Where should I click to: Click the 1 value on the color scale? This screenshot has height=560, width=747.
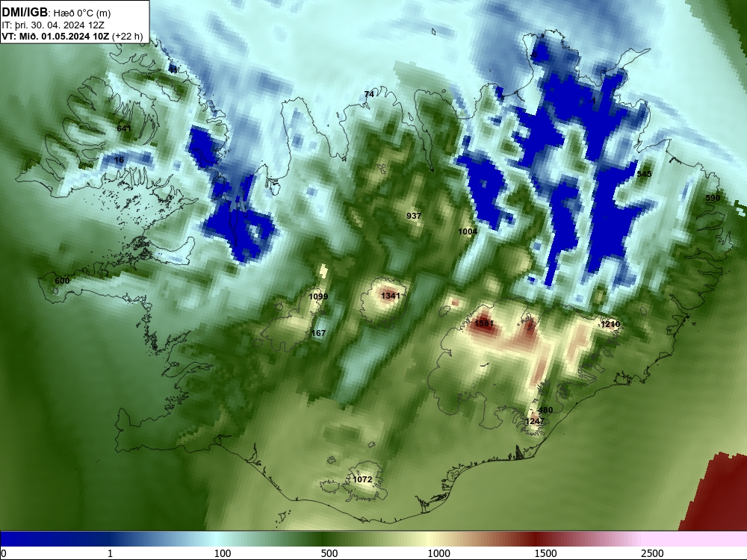[x=110, y=553]
